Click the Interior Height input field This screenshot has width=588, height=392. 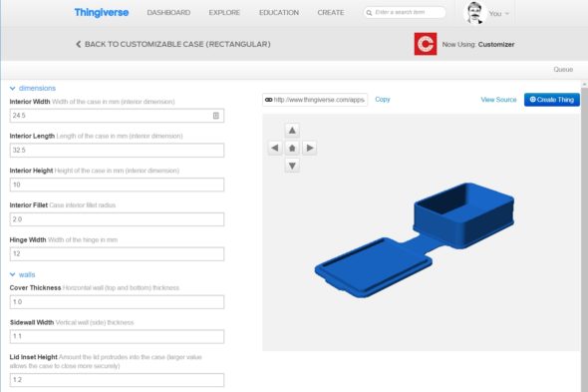tap(117, 185)
